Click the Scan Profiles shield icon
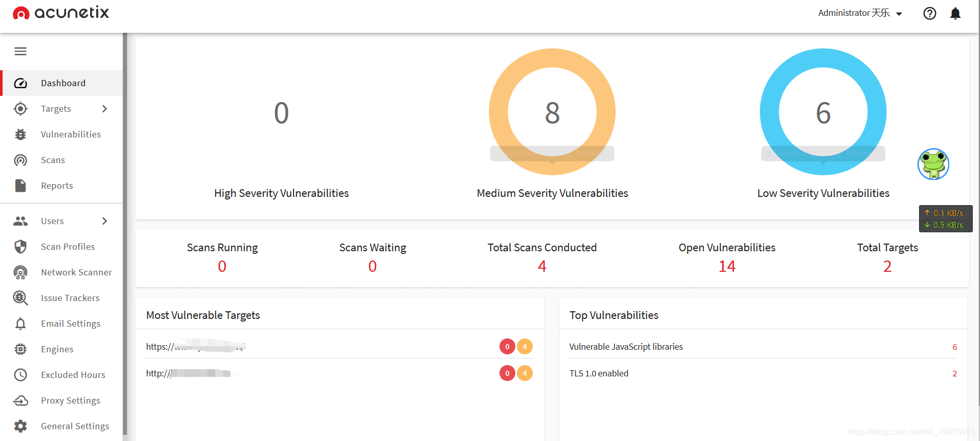Viewport: 980px width, 441px height. coord(20,247)
